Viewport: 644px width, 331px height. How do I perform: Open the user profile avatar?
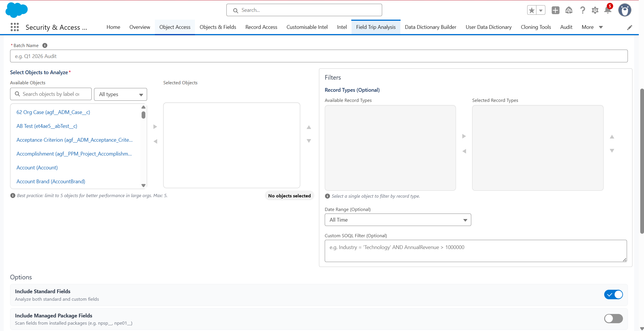[625, 10]
